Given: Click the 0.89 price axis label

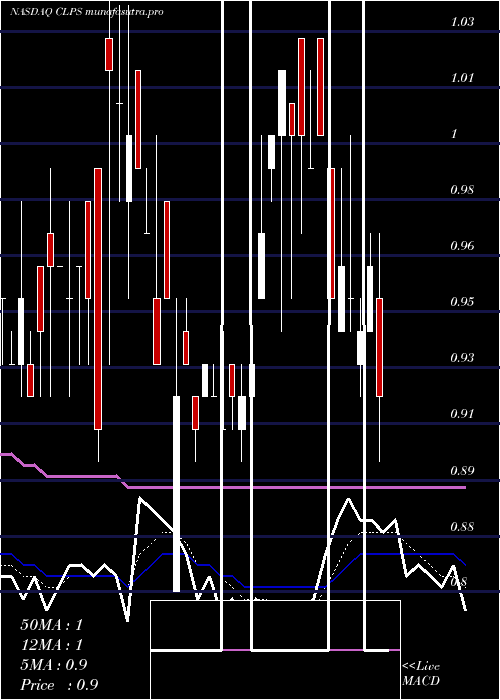Looking at the screenshot, I should click(462, 470).
